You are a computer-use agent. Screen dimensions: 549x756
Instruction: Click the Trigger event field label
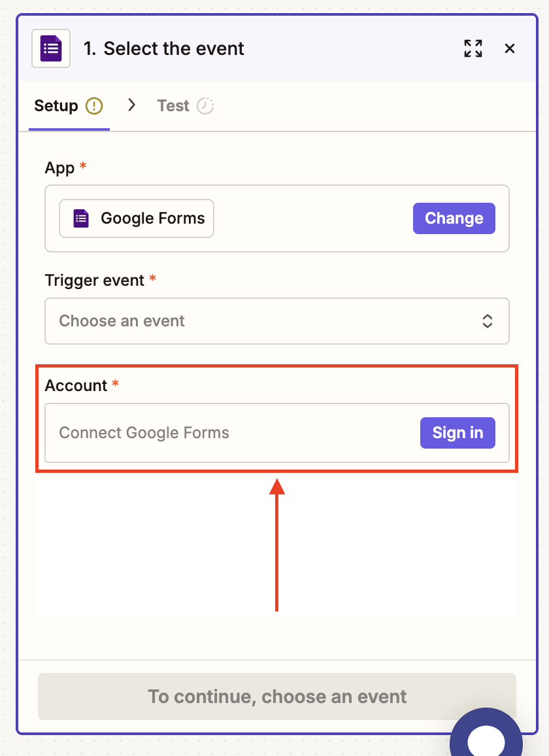click(94, 280)
